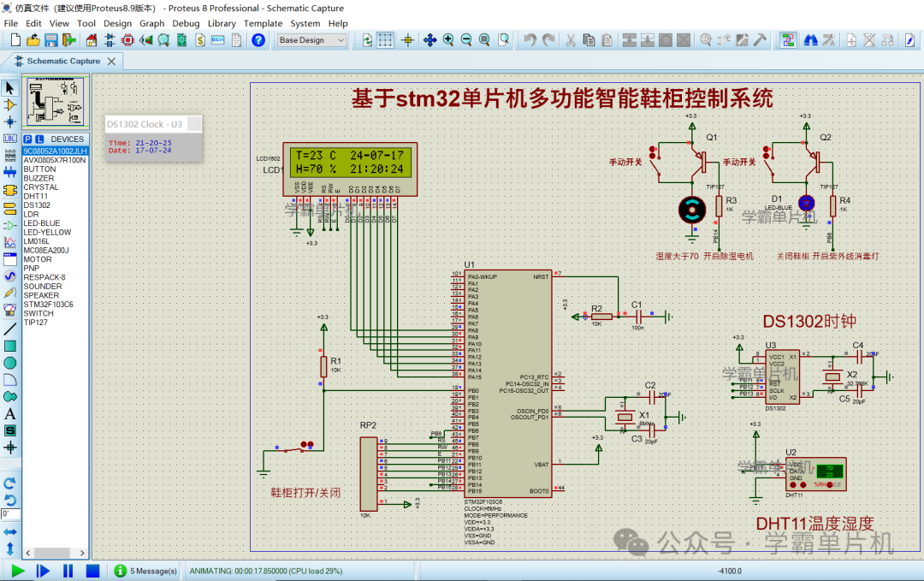Select the 2D Graphics Box tool

[x=10, y=346]
